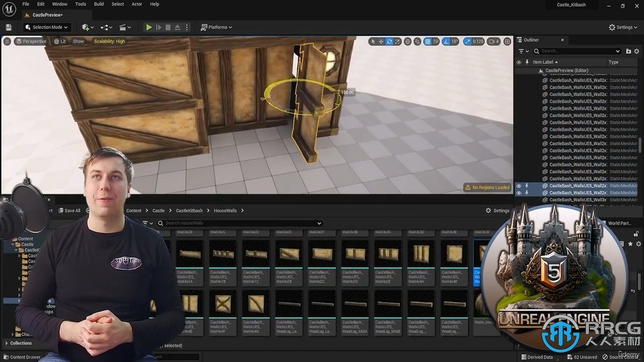644x362 pixels.
Task: Open the Selection Mode dropdown
Action: click(x=47, y=27)
